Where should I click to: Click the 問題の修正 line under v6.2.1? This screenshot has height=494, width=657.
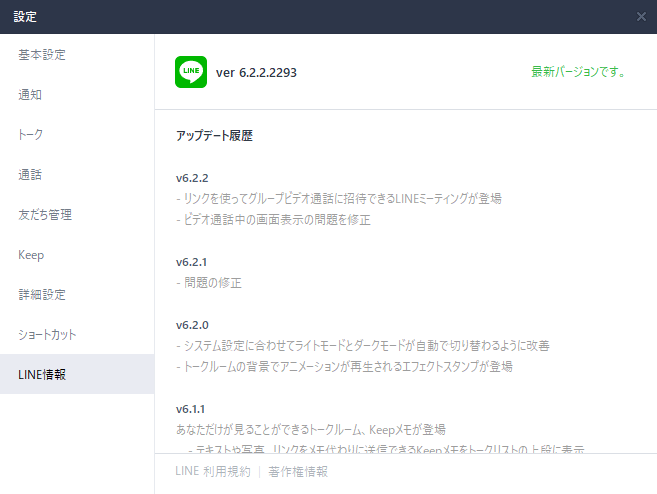[x=209, y=283]
